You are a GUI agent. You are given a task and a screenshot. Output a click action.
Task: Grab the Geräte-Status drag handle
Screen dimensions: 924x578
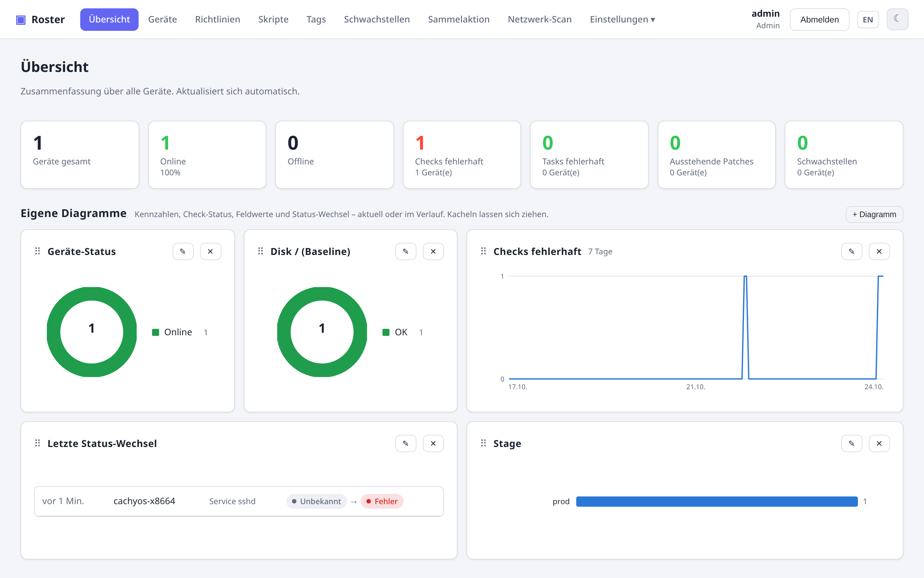pos(38,251)
